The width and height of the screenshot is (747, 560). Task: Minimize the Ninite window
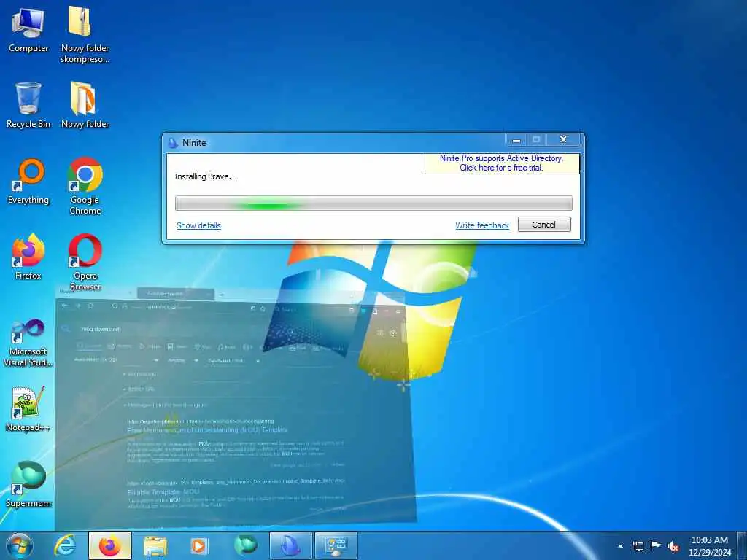(x=516, y=139)
